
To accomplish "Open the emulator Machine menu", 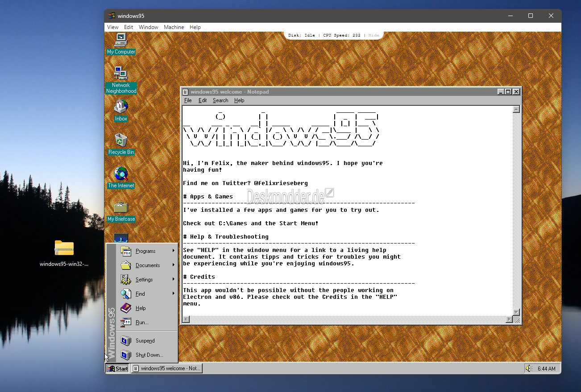I will click(x=174, y=27).
